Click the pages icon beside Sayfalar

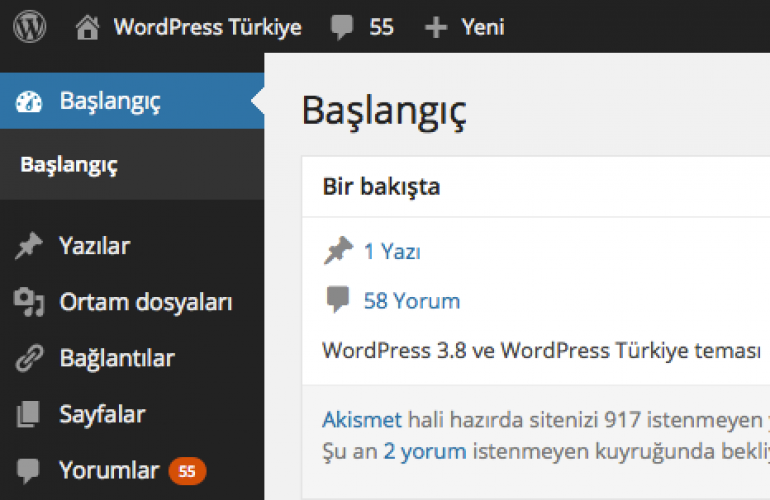(28, 414)
